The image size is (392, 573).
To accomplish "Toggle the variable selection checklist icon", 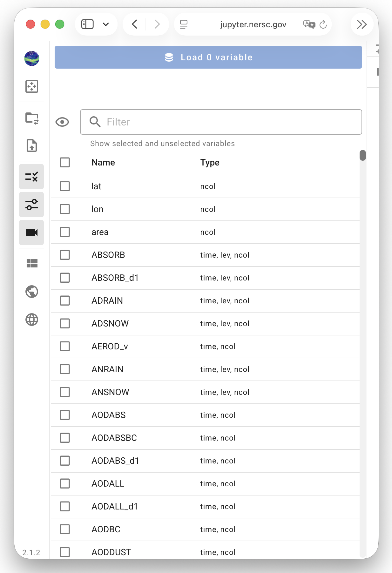I will coord(31,177).
